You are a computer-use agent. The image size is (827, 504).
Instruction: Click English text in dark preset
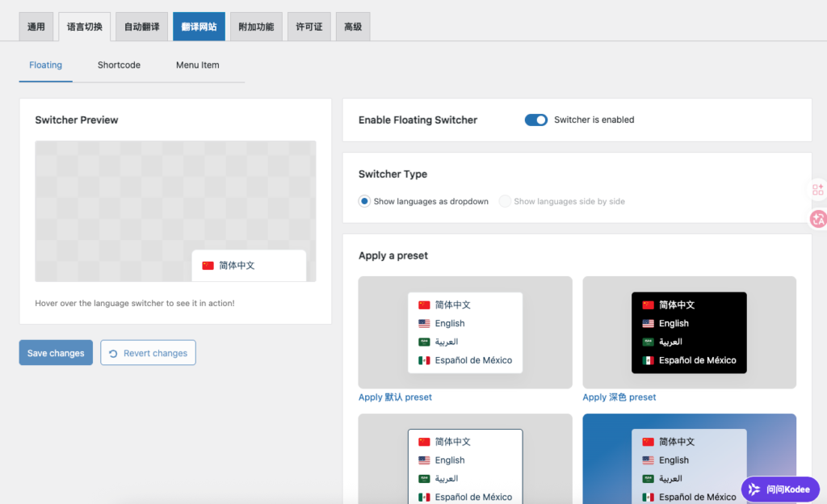(x=674, y=323)
